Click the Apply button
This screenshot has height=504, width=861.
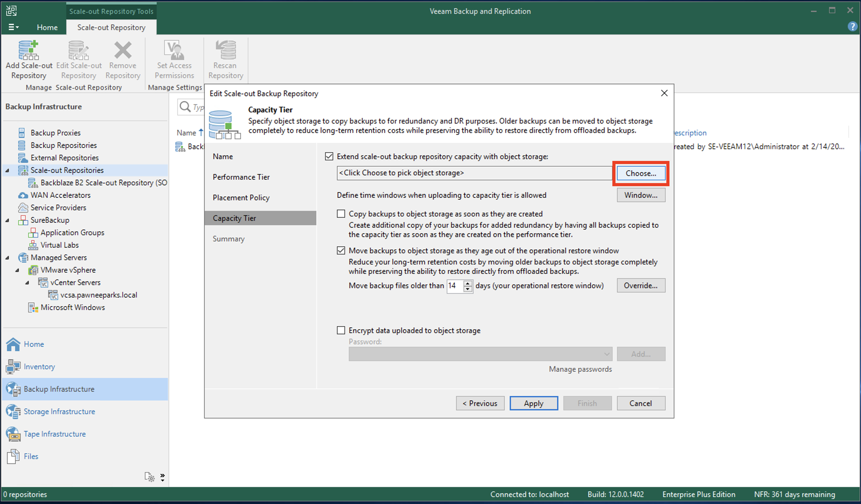click(x=534, y=403)
